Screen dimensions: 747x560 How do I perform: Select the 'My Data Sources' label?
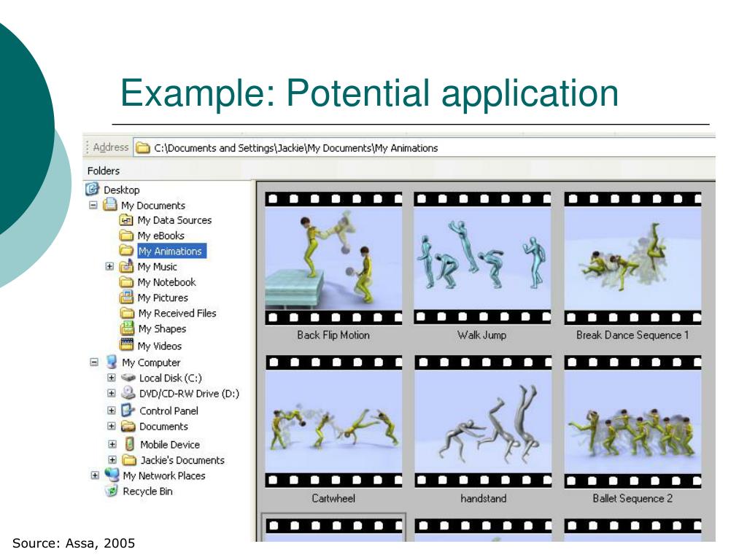tap(174, 220)
